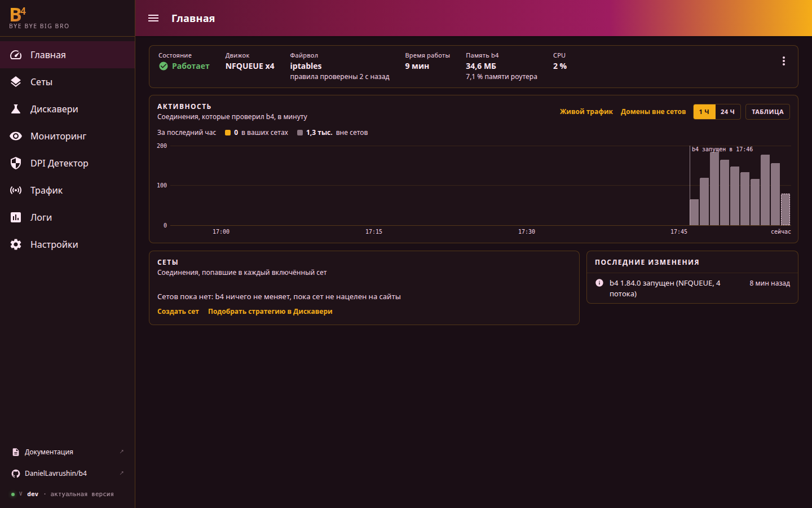Screen dimensions: 812x508
Task: Select the 1 Ч time range
Action: coord(704,112)
